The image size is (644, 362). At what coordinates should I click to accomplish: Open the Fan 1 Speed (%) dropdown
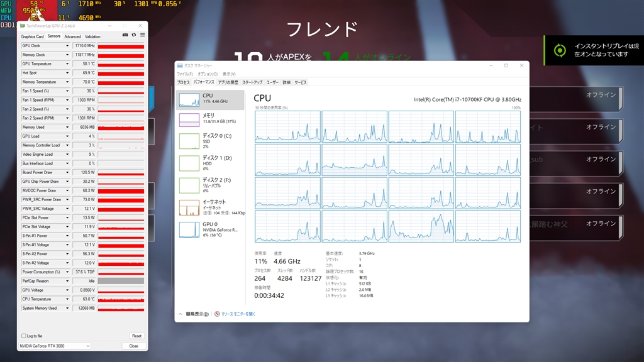tap(67, 91)
